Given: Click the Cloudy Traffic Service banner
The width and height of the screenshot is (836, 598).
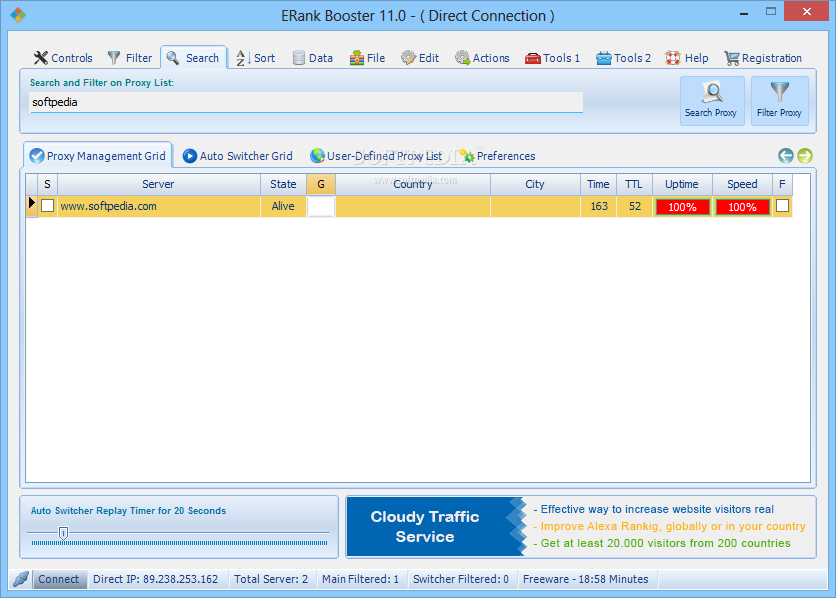Looking at the screenshot, I should (581, 527).
